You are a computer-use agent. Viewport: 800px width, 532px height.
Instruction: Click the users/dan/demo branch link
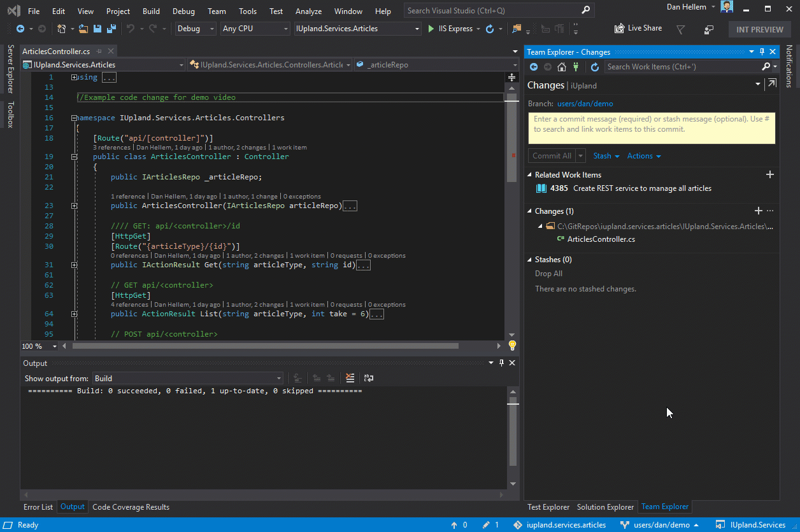(x=585, y=103)
